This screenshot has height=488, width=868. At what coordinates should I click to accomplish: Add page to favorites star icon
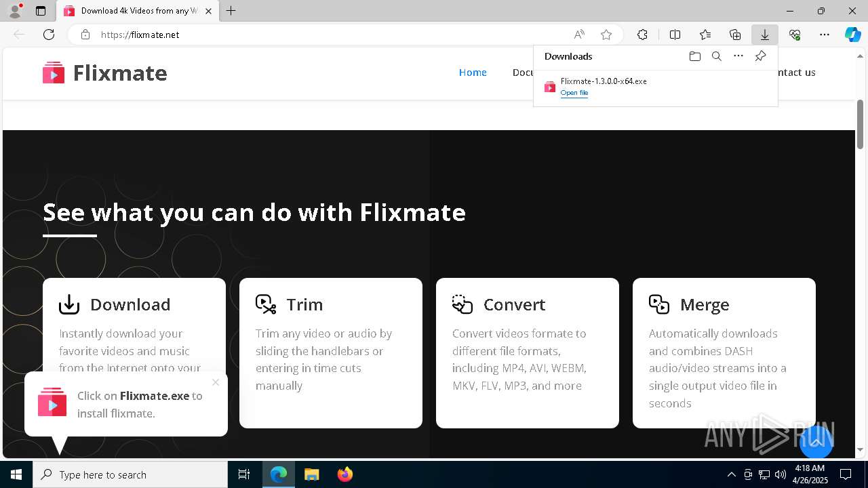coord(606,35)
